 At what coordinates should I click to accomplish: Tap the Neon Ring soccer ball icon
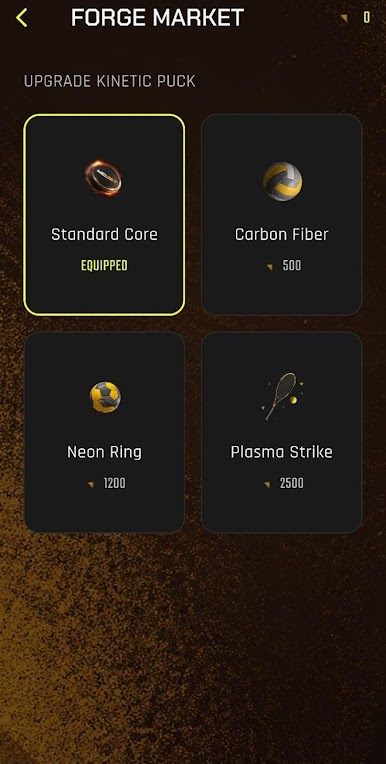[105, 397]
